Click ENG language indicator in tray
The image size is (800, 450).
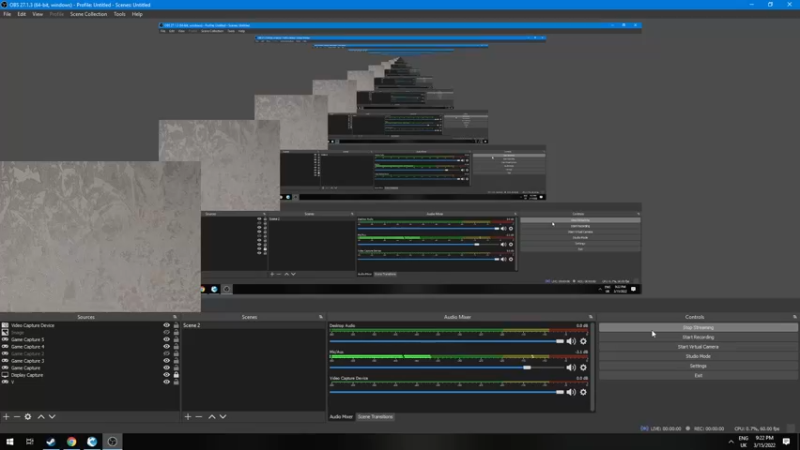[x=743, y=442]
